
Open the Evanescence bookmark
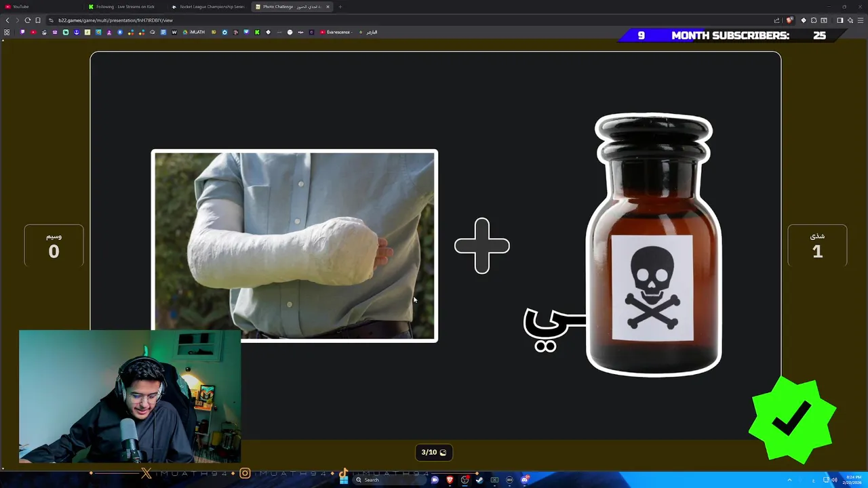click(336, 32)
